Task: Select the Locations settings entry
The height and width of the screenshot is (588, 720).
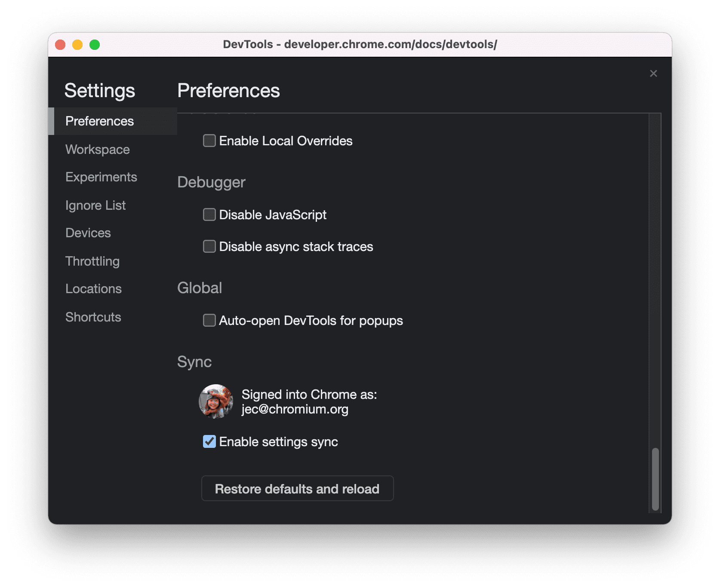Action: coord(93,288)
